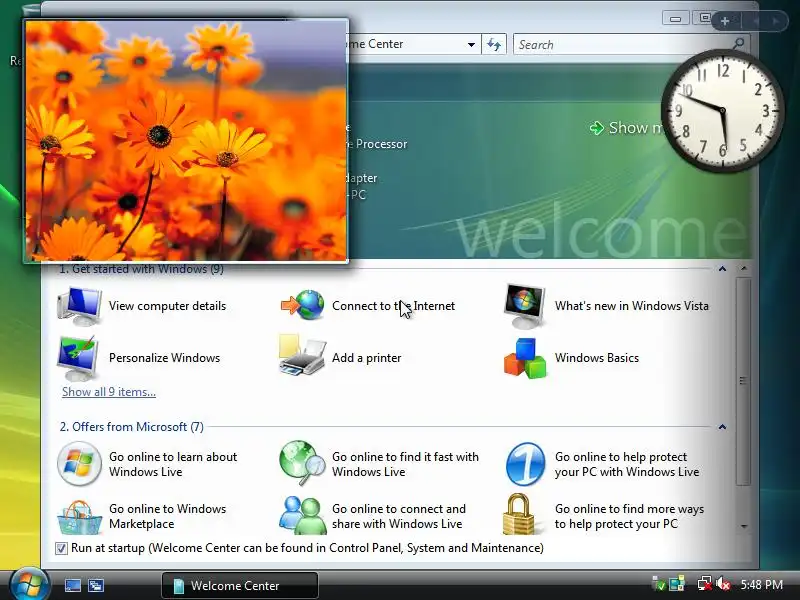Viewport: 800px width, 600px height.
Task: Open the Windows Marketplace shopping basket icon
Action: click(x=79, y=517)
